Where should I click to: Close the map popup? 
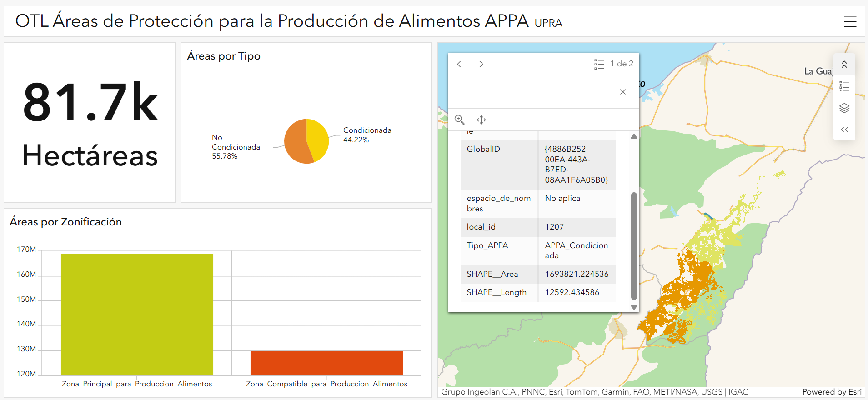(622, 92)
